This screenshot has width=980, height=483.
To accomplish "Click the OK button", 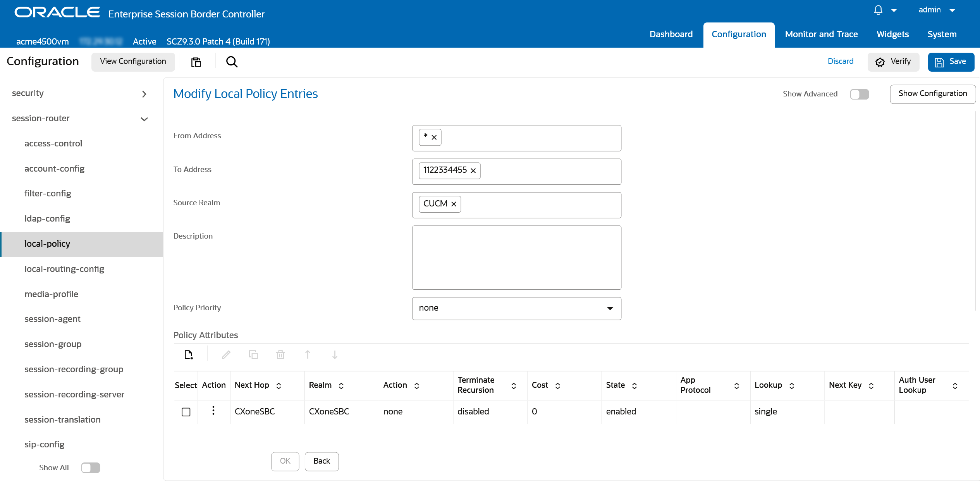I will pos(285,461).
